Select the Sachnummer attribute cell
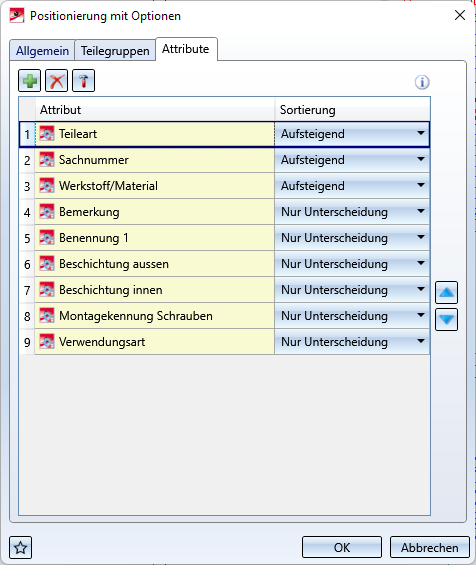Viewport: 476px width, 565px height. [x=155, y=160]
